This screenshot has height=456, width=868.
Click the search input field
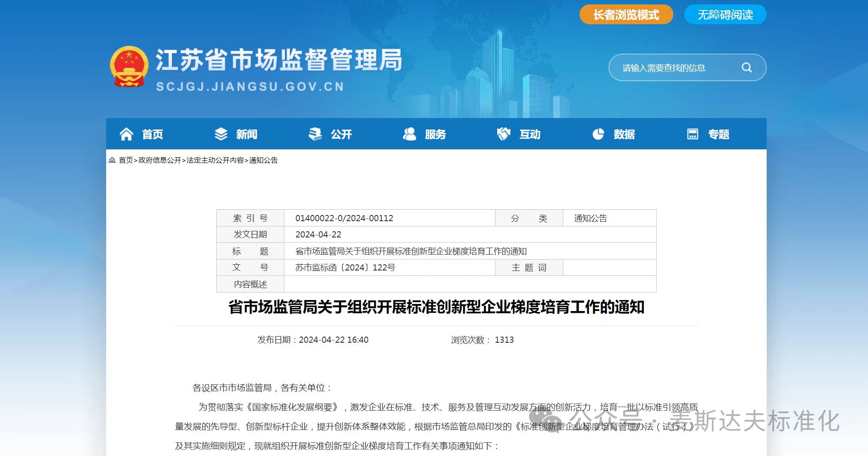click(674, 68)
